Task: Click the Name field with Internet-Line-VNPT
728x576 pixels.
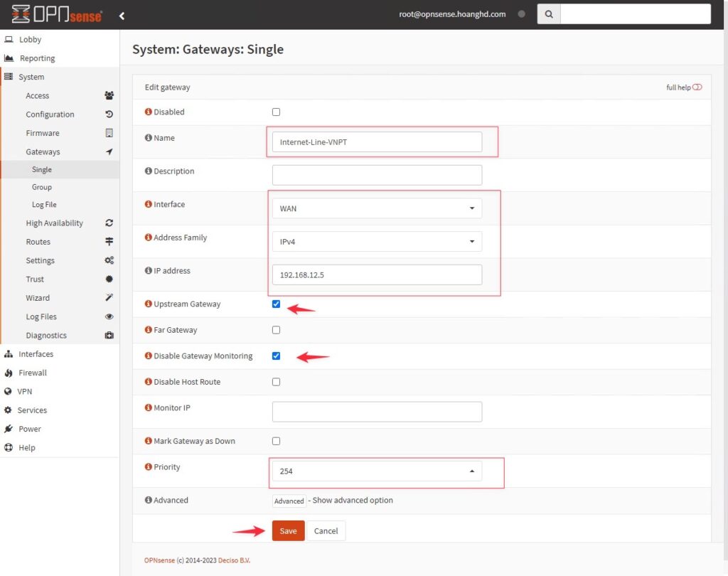Action: pyautogui.click(x=377, y=142)
